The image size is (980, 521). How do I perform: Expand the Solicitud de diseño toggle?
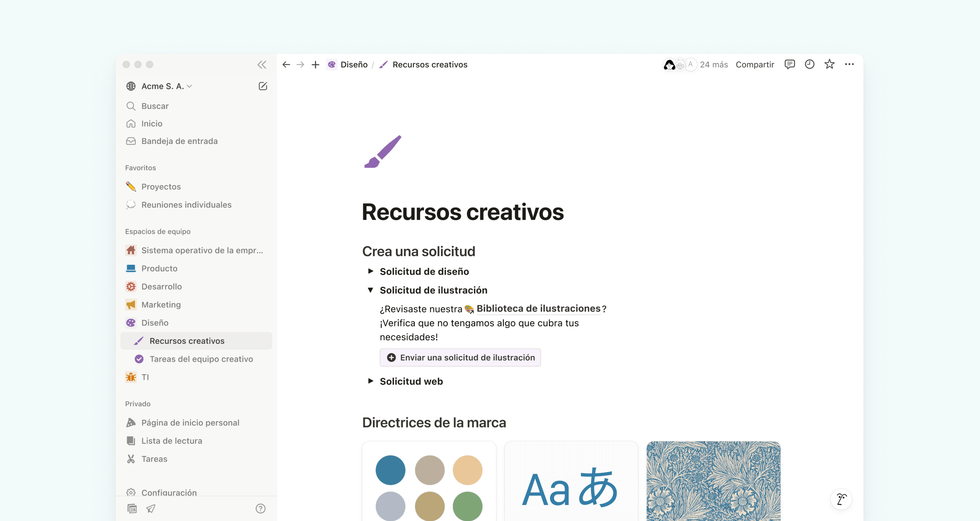pos(371,271)
